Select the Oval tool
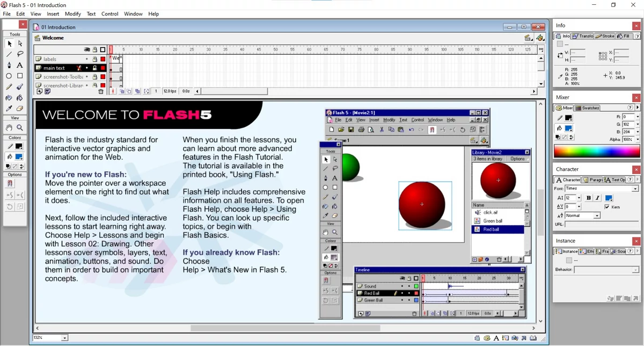Screen dimensions: 644x346 (x=9, y=76)
